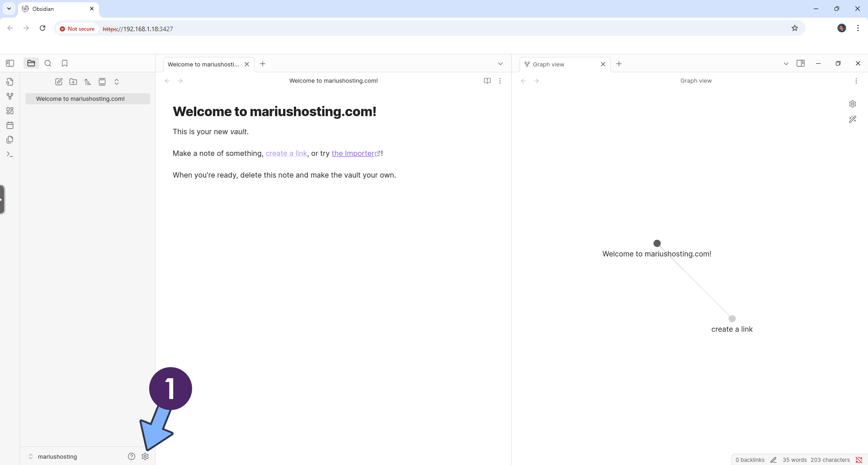The image size is (868, 465).
Task: Toggle editing mode pencil in status bar
Action: [x=774, y=460]
